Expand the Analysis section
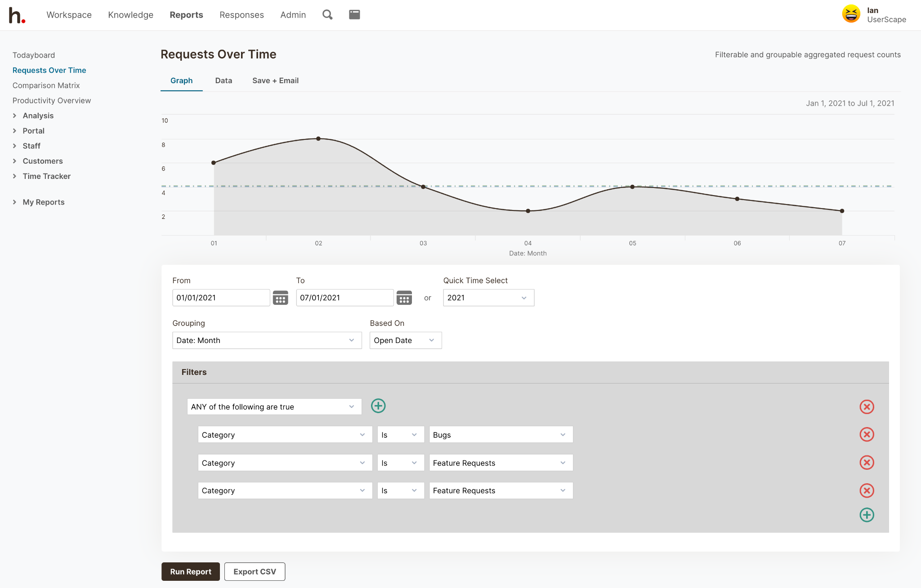The height and width of the screenshot is (588, 921). [33, 116]
